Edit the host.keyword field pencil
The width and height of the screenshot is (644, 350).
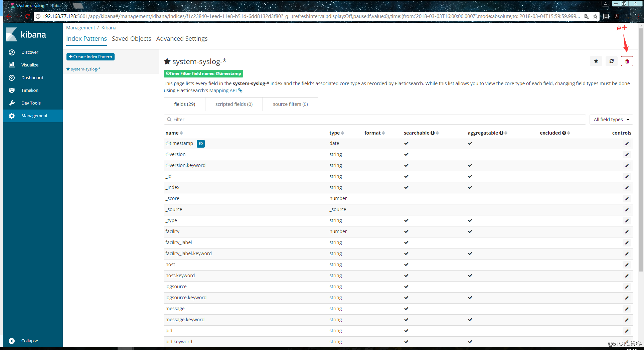627,276
